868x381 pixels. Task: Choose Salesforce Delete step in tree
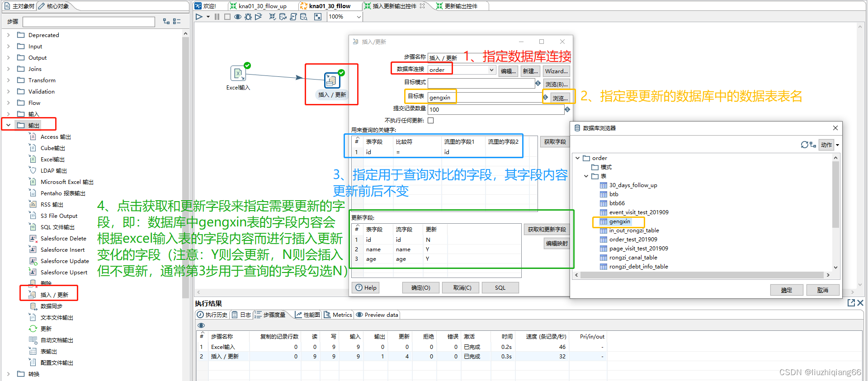63,238
